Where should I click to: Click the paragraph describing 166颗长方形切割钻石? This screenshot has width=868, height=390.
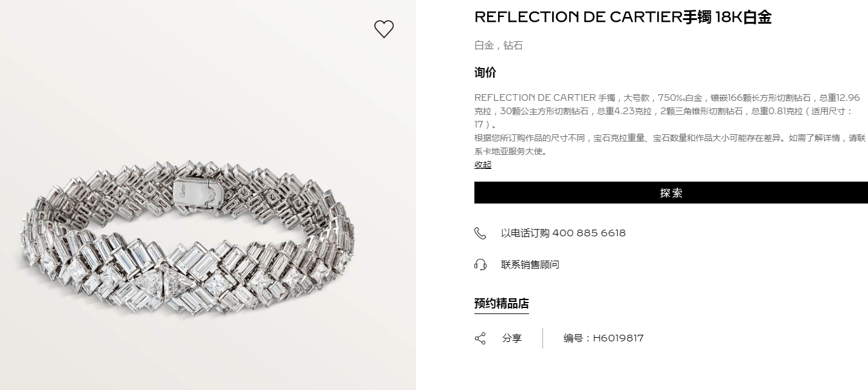(667, 111)
